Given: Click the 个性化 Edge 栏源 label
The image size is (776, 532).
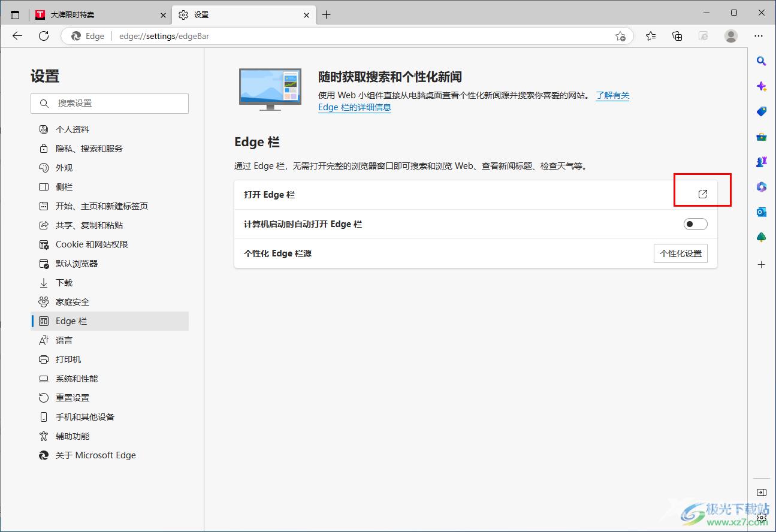Looking at the screenshot, I should [x=278, y=253].
